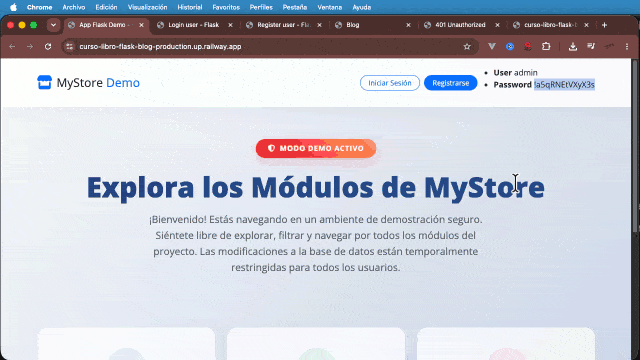Close the Login user - Flask tab
Image resolution: width=640 pixels, height=360 pixels.
[x=230, y=25]
